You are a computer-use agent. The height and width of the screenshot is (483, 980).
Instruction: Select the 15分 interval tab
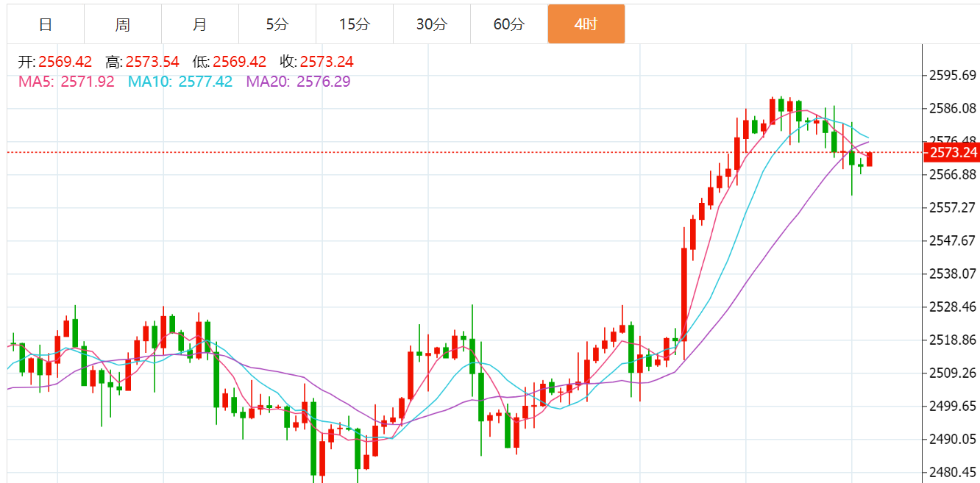[x=355, y=24]
